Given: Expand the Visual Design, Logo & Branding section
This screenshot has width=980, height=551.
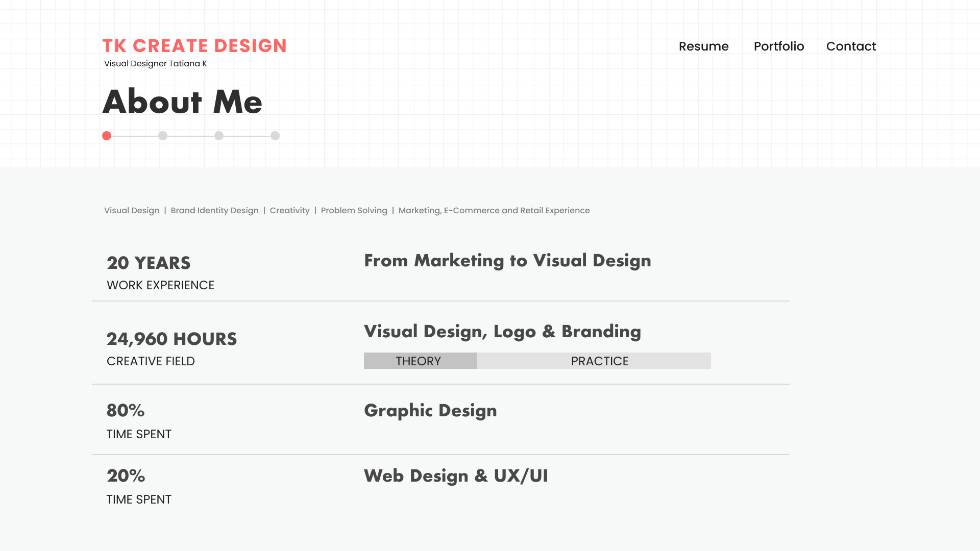Looking at the screenshot, I should tap(502, 332).
